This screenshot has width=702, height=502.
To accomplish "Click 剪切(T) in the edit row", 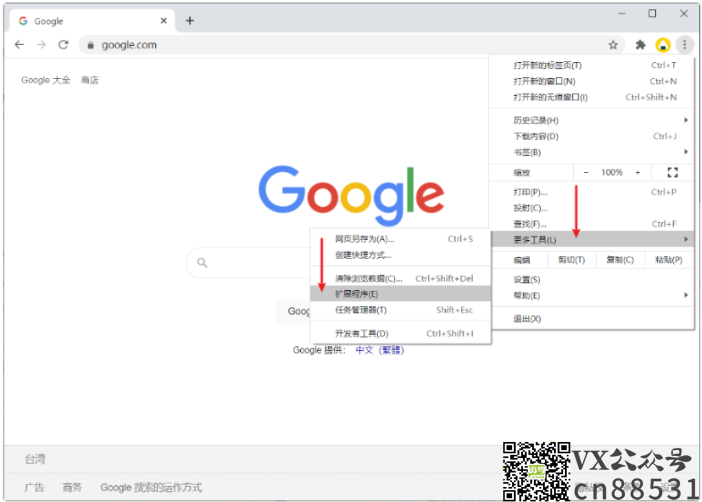I will pos(572,260).
